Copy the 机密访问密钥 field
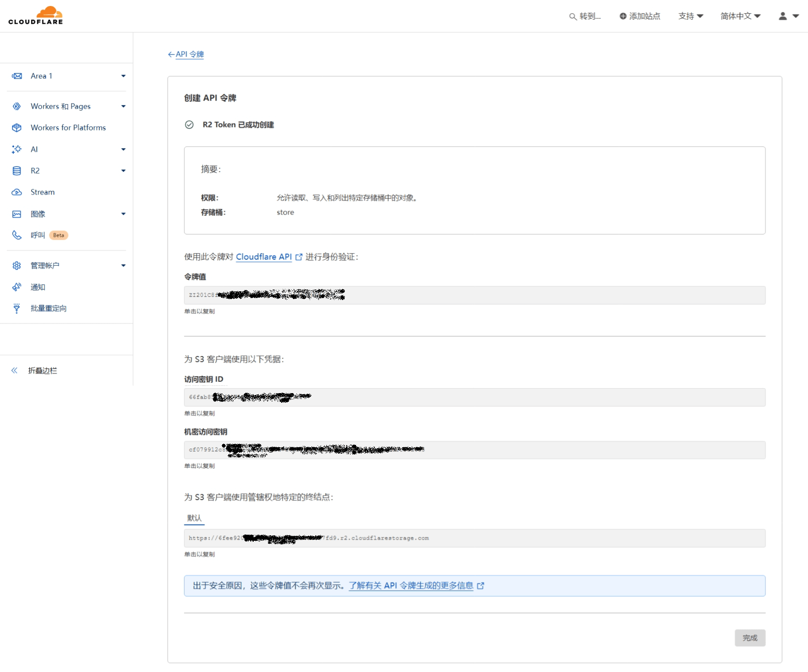The width and height of the screenshot is (808, 672). point(474,450)
